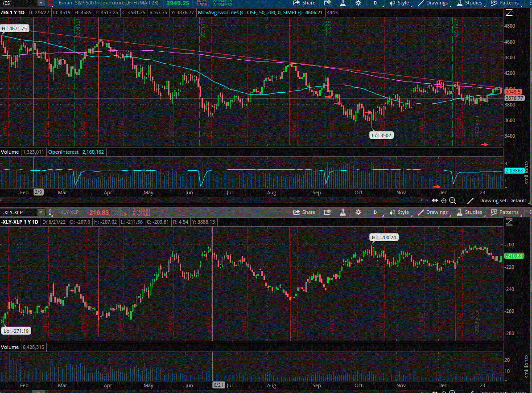The image size is (532, 393).
Task: Click the Volume label under /ES chart
Action: (x=10, y=152)
